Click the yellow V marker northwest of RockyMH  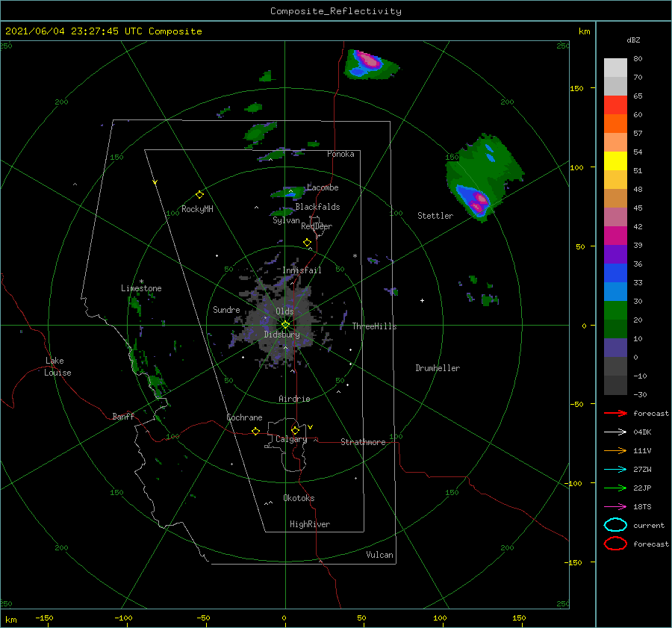coord(155,182)
